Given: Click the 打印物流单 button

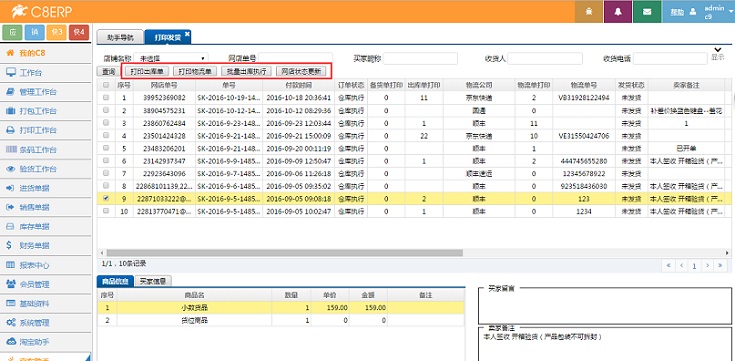Looking at the screenshot, I should click(x=195, y=71).
